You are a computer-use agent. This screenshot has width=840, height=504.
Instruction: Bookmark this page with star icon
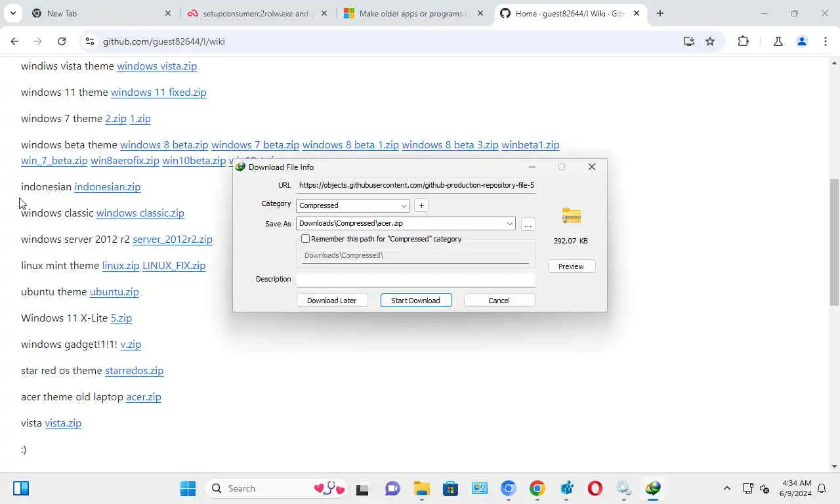[x=710, y=41]
